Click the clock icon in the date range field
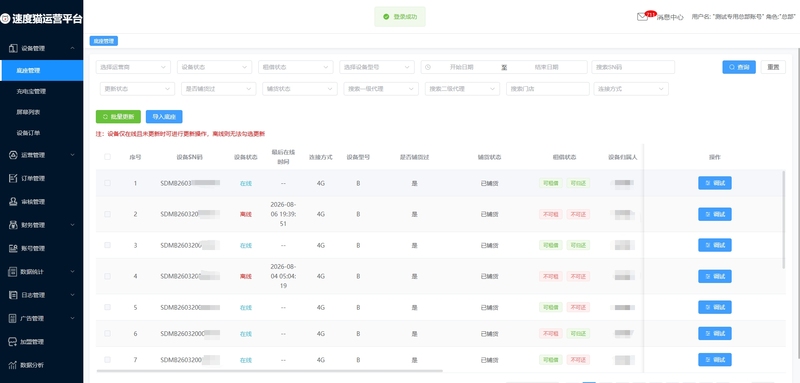800x383 pixels. tap(428, 67)
